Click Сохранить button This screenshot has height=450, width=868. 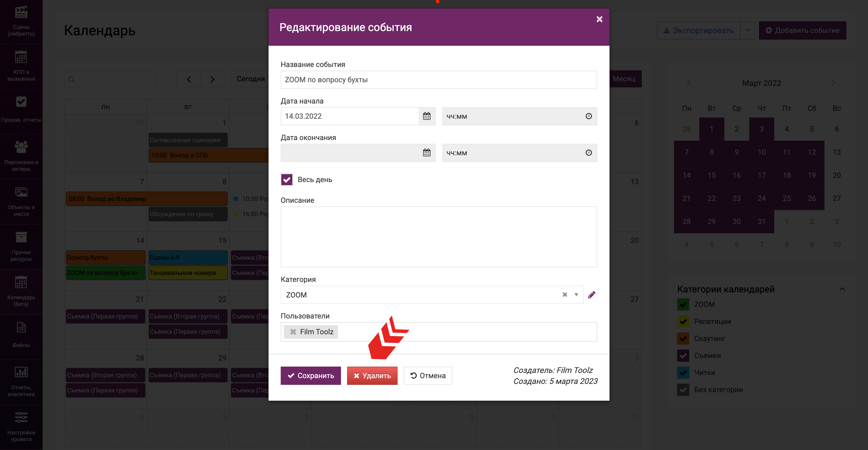tap(310, 375)
